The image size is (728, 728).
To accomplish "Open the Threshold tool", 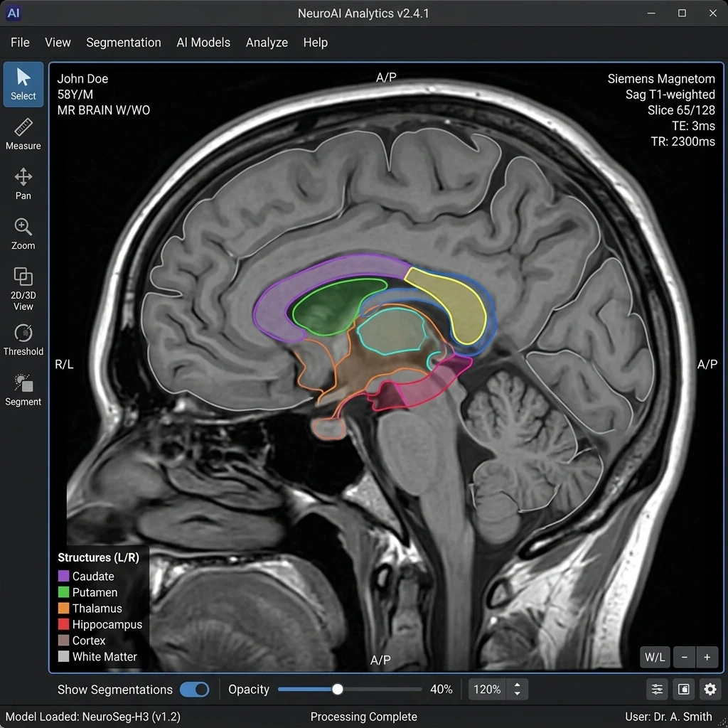I will [23, 340].
